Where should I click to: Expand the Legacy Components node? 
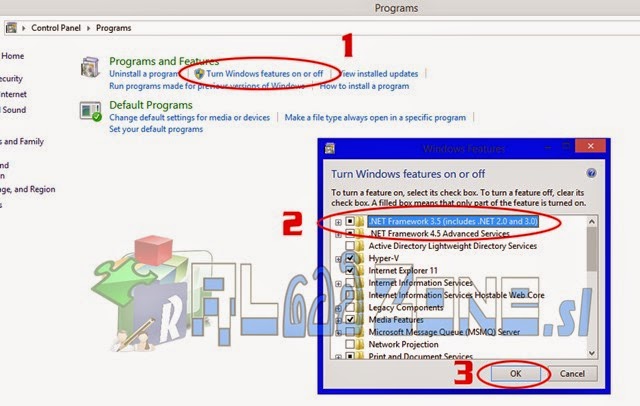pos(338,308)
